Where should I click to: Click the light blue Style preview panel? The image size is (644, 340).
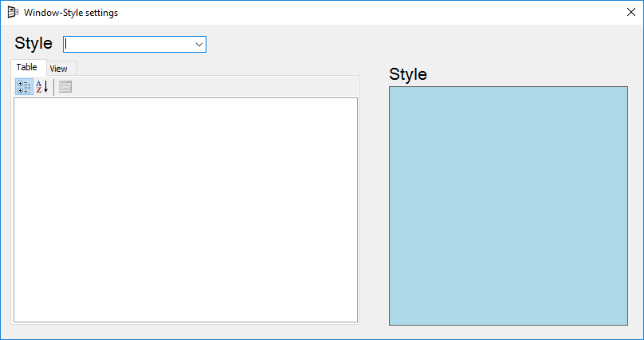click(509, 206)
